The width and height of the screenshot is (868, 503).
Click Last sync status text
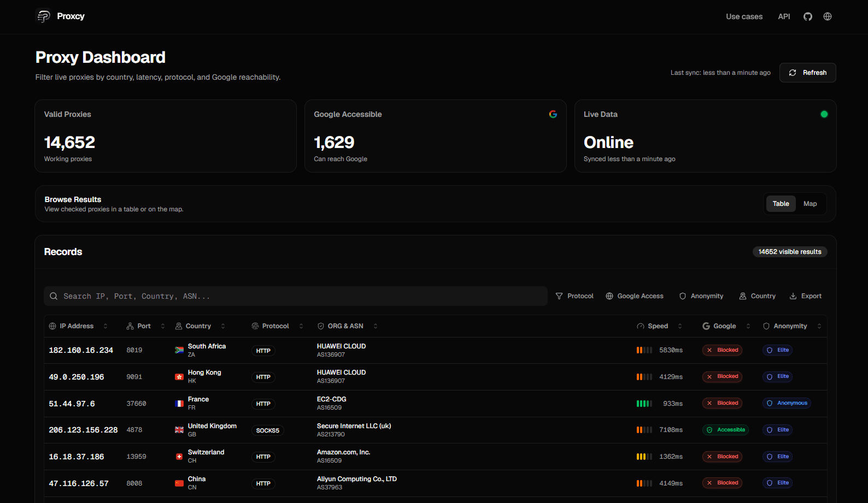(720, 73)
